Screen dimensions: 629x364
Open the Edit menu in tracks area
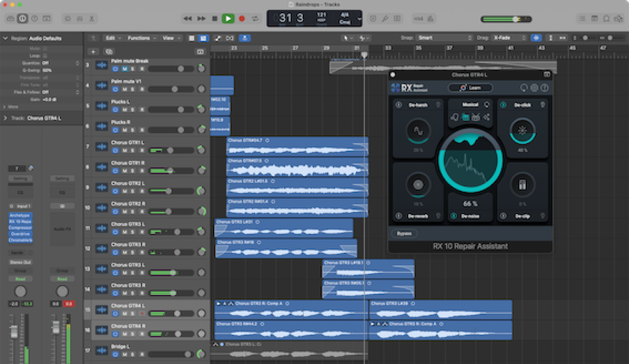tap(113, 38)
